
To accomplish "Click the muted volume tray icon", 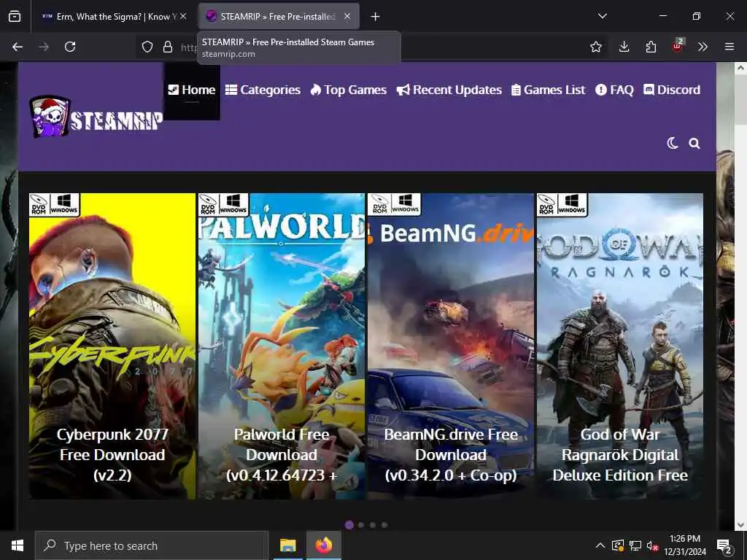I will 652,545.
